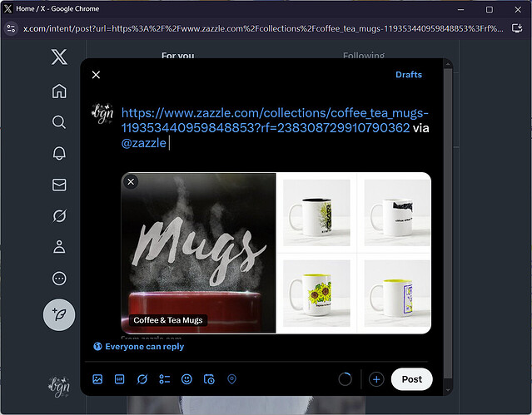Click the sunflower mug thumbnail
Viewport: 532px width, 415px height.
coord(316,294)
